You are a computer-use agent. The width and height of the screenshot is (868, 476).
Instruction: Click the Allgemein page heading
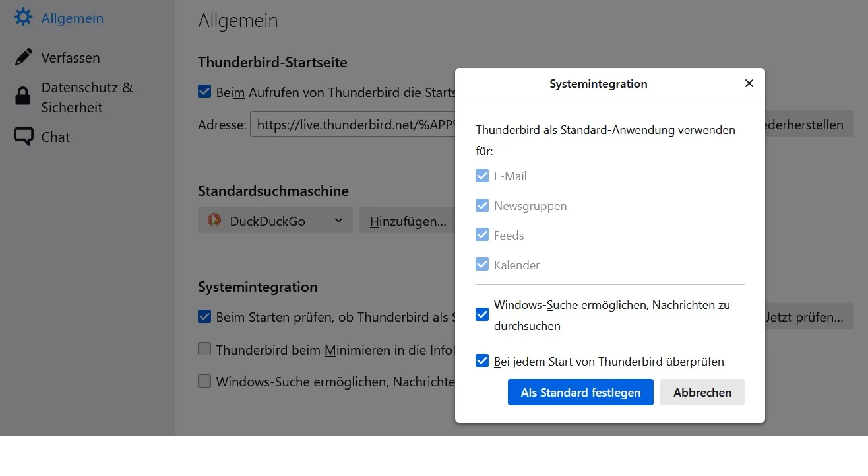238,20
